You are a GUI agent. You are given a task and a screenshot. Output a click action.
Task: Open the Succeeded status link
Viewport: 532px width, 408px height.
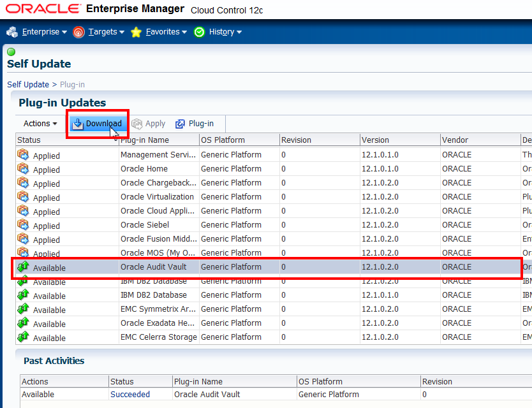coord(130,395)
